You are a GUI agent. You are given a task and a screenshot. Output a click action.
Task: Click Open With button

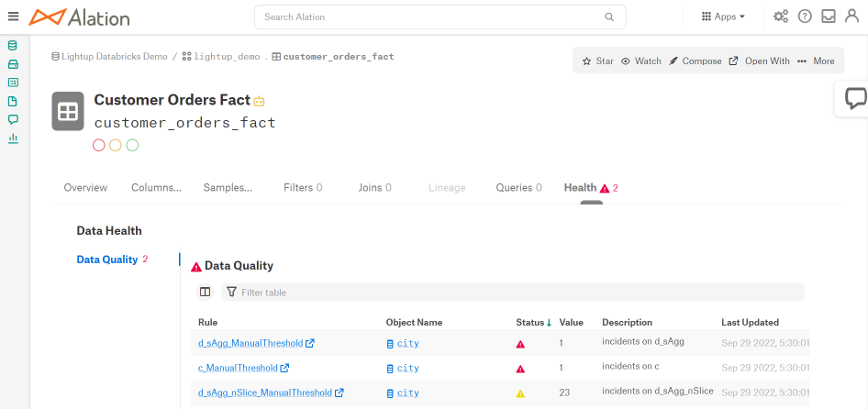pos(759,61)
